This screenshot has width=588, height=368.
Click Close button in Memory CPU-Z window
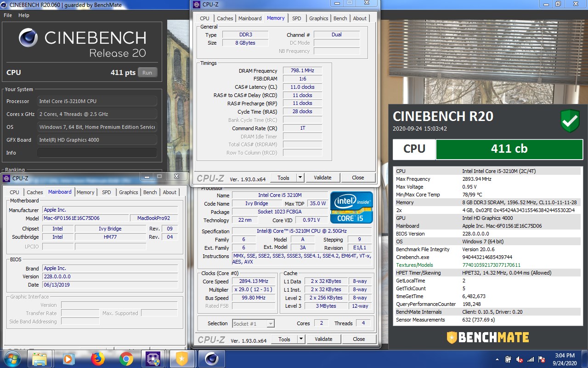358,178
